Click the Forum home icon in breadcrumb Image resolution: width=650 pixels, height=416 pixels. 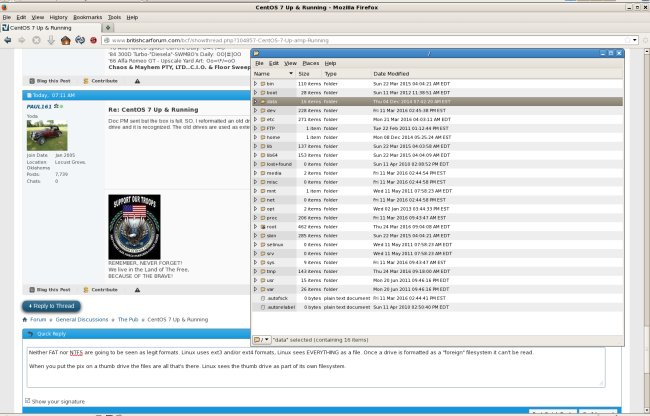(25, 319)
